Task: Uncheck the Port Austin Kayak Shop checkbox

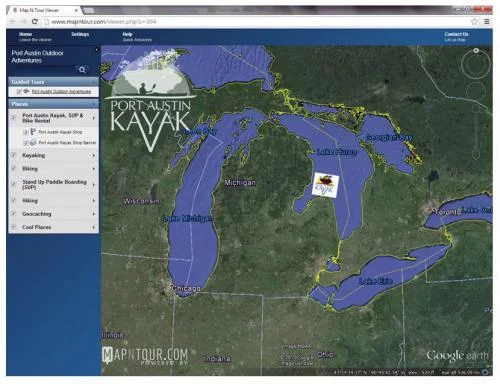Action: (x=26, y=132)
